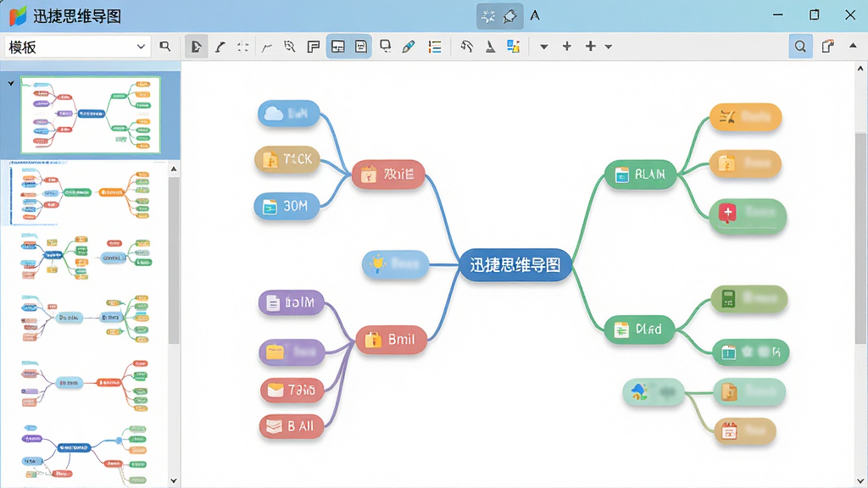Click the template panel scrollbar up arrow
Viewport: 868px width, 488px height.
pos(174,169)
